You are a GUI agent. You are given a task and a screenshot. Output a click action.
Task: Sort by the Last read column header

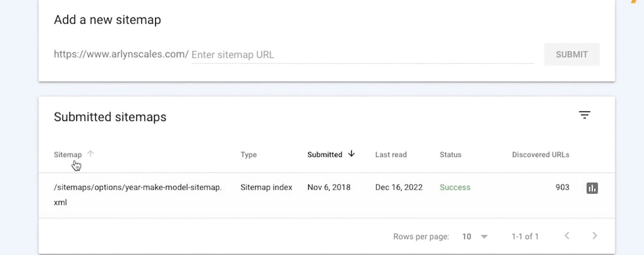click(x=391, y=155)
